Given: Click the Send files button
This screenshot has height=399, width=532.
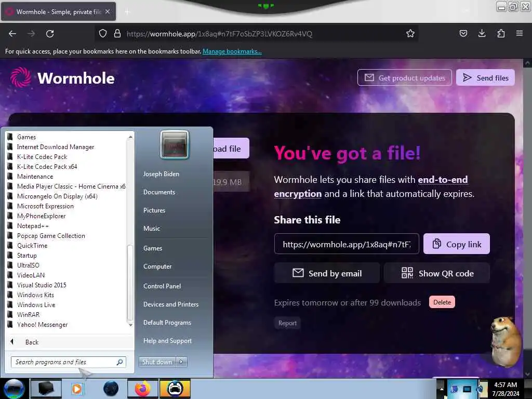Looking at the screenshot, I should [486, 78].
